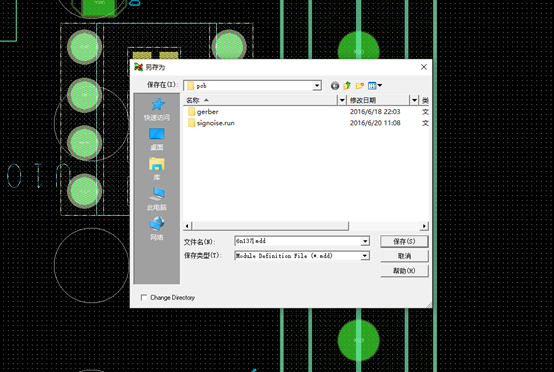The image size is (554, 372).
Task: Create a new folder icon
Action: (x=360, y=85)
